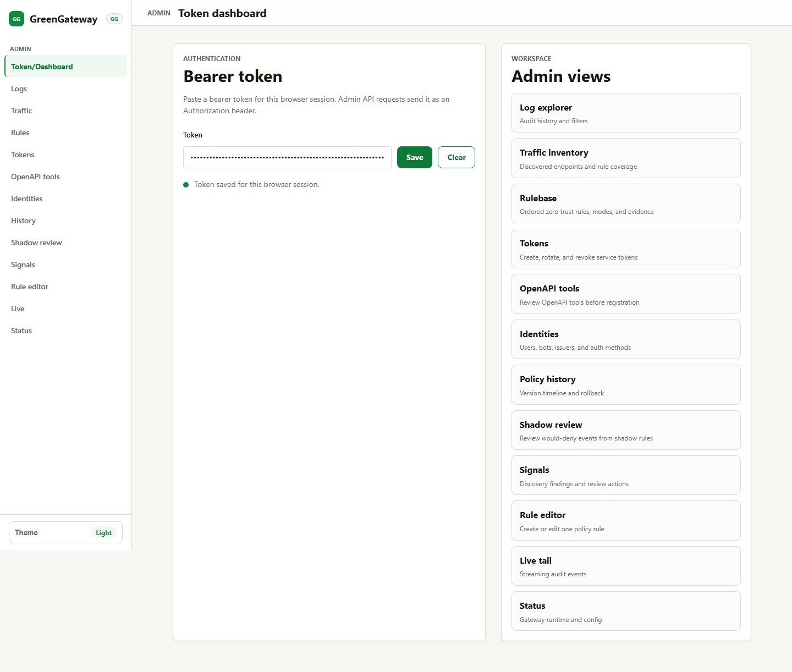The height and width of the screenshot is (672, 792).
Task: Toggle the Theme Light switch
Action: pos(65,532)
